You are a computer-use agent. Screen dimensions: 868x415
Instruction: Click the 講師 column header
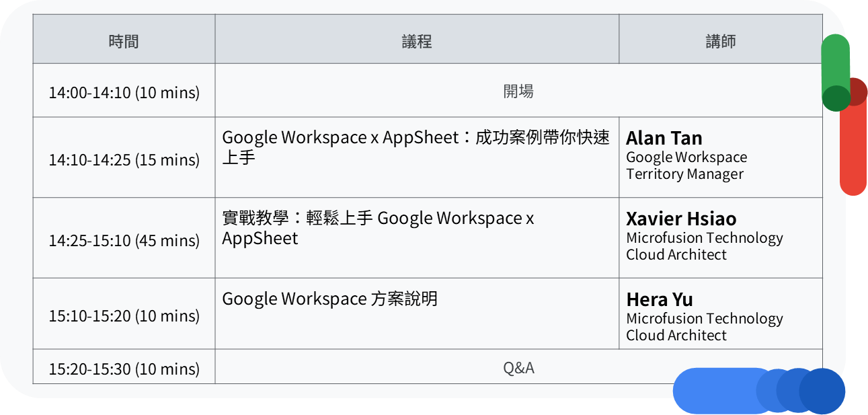(720, 41)
